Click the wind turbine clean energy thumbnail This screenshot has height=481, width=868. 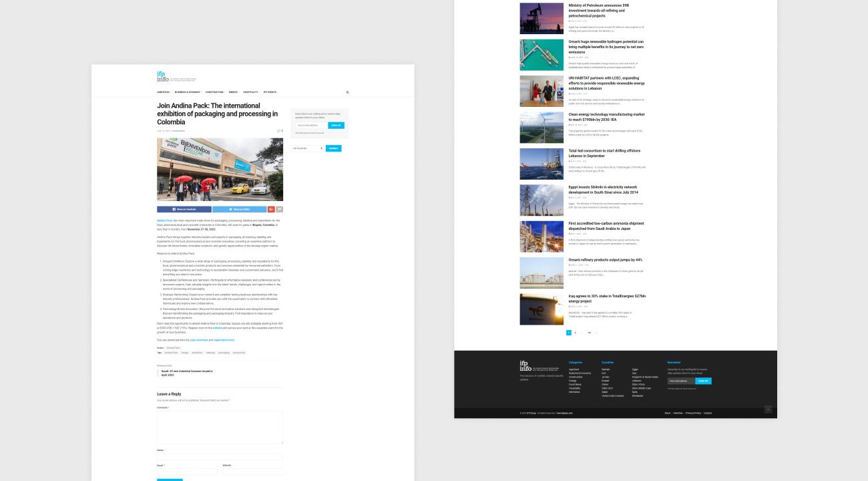(x=541, y=128)
